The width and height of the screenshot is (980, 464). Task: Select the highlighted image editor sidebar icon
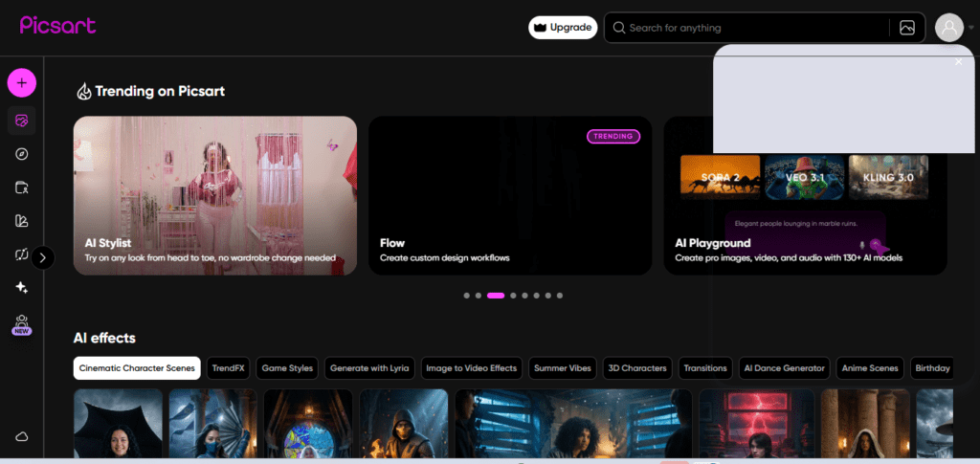click(x=22, y=121)
